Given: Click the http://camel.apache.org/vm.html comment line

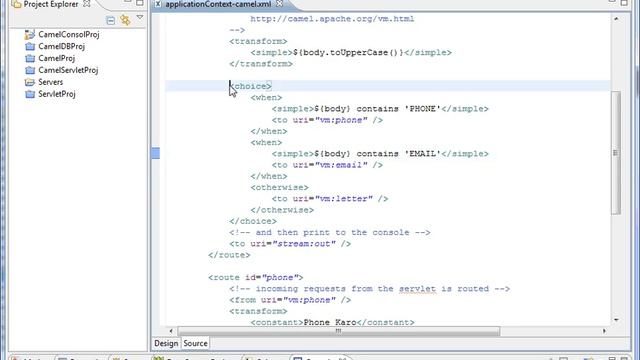Looking at the screenshot, I should point(332,19).
